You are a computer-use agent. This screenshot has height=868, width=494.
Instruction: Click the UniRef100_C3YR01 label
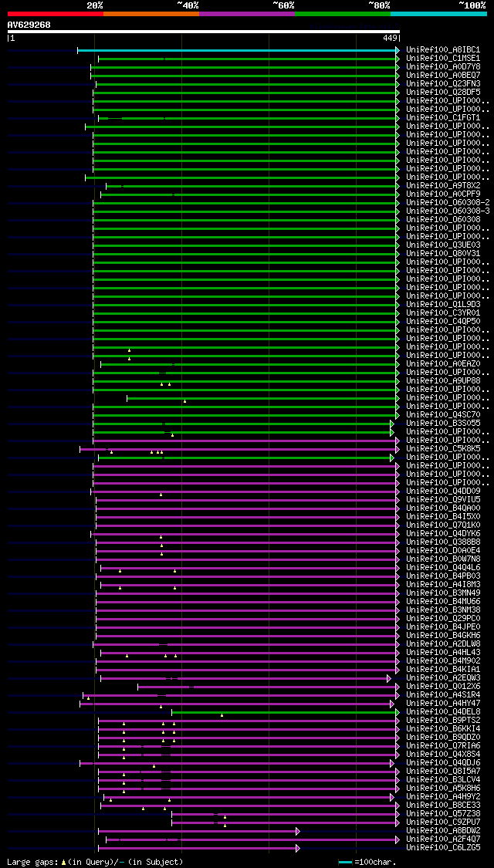443,312
